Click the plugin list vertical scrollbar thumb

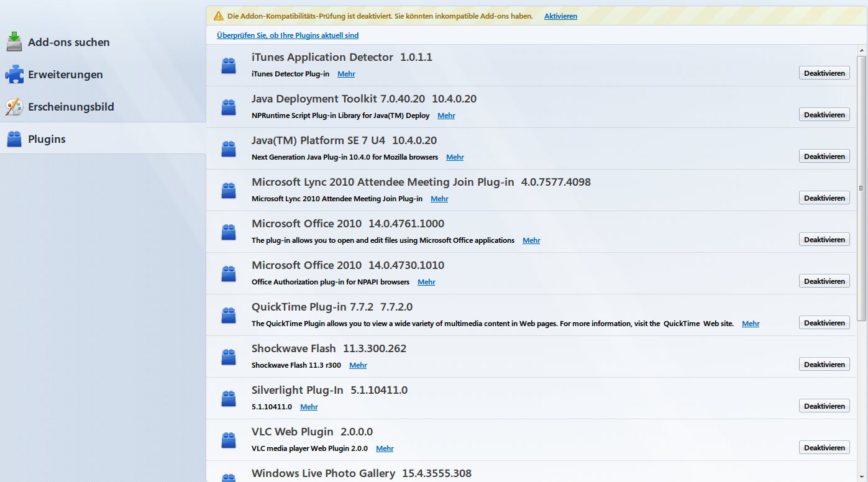point(861,188)
